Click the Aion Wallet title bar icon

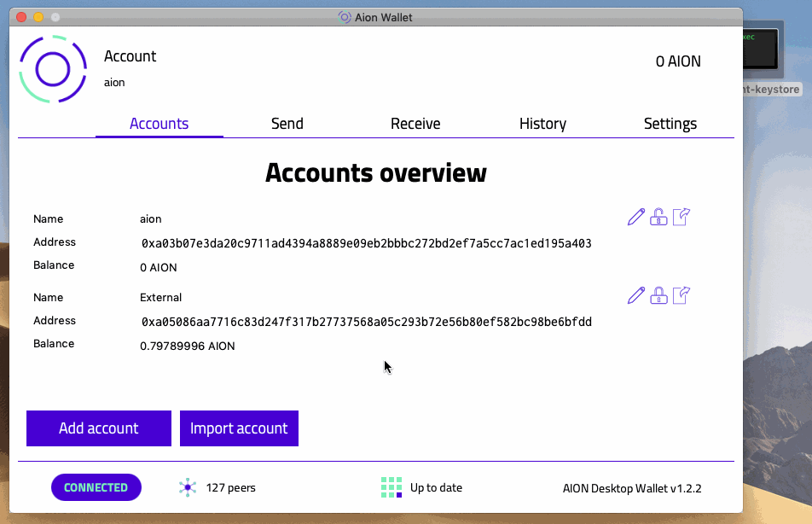[x=345, y=17]
